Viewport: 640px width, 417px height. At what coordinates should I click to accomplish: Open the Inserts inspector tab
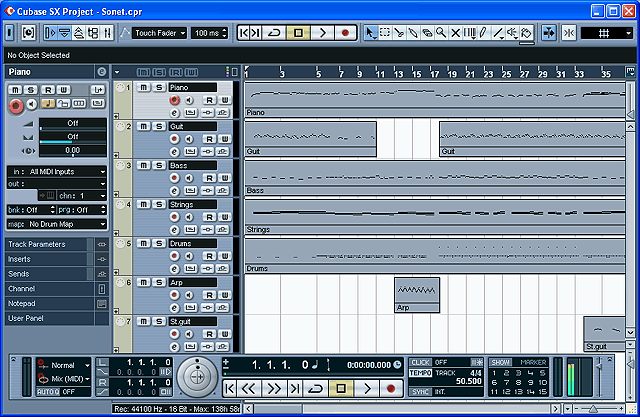pyautogui.click(x=57, y=259)
